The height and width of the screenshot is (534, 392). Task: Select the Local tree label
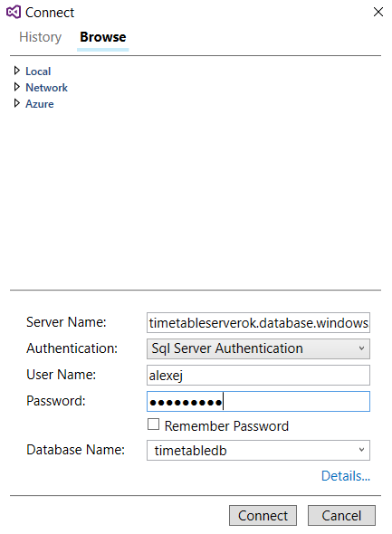38,72
